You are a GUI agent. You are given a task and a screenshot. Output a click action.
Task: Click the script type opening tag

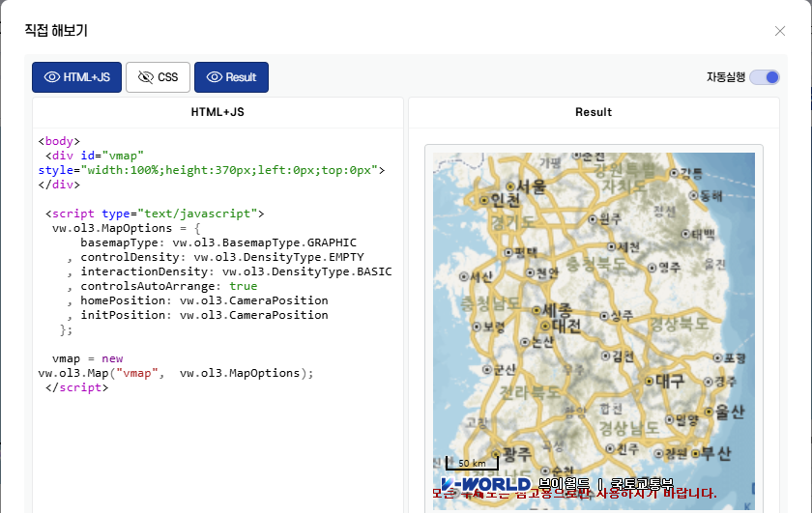pyautogui.click(x=155, y=214)
